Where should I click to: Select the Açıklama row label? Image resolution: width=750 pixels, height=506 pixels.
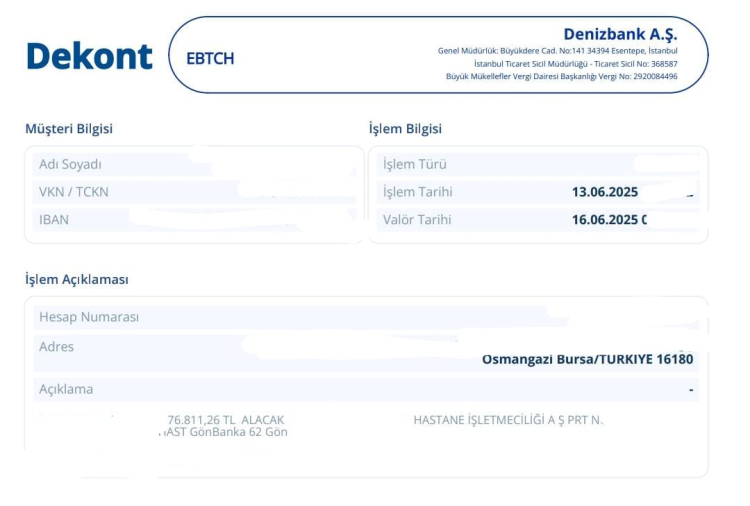click(x=66, y=389)
